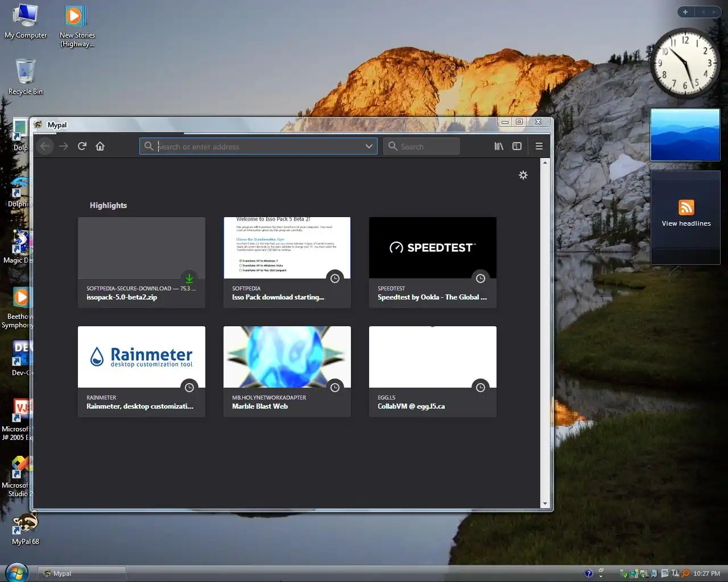Image resolution: width=728 pixels, height=582 pixels.
Task: Click the scrollbar up arrow in Mypal
Action: pos(545,163)
